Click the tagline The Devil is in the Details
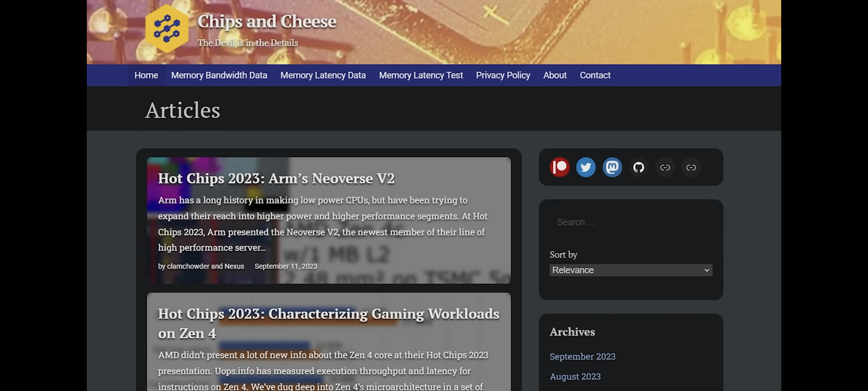Image resolution: width=868 pixels, height=391 pixels. (248, 43)
